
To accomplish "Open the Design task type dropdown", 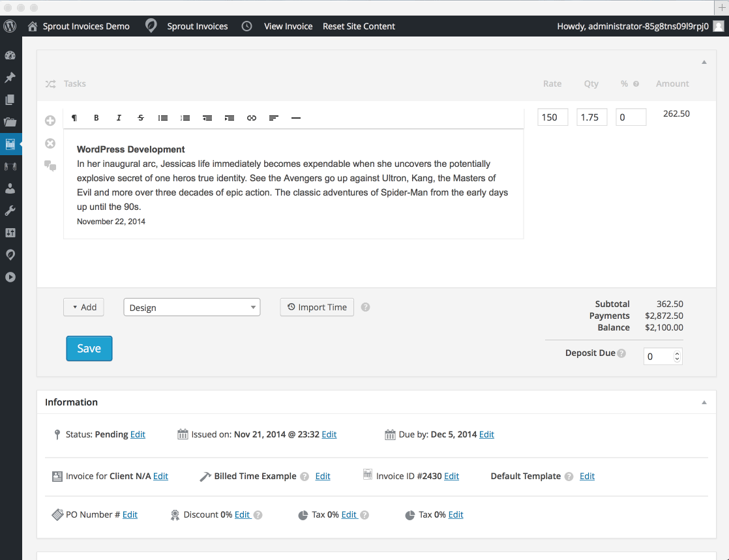I will [x=192, y=308].
